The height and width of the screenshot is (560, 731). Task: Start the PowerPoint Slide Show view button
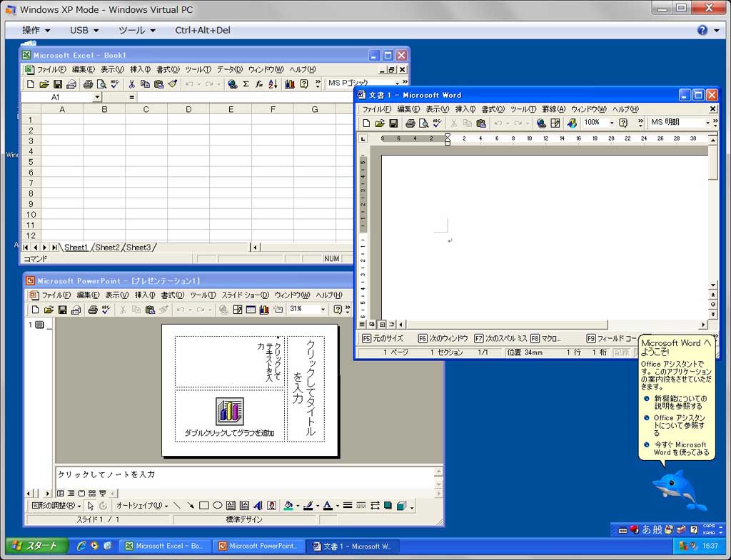pyautogui.click(x=103, y=493)
